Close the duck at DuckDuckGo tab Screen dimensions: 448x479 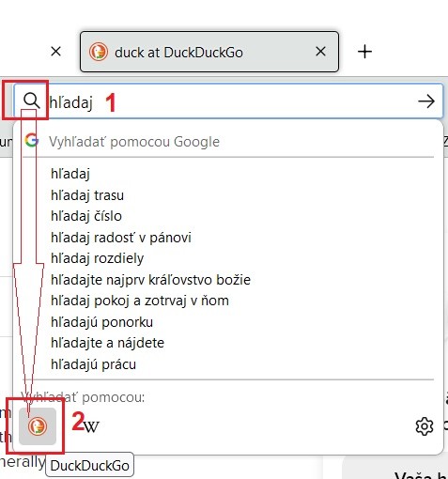click(x=320, y=52)
